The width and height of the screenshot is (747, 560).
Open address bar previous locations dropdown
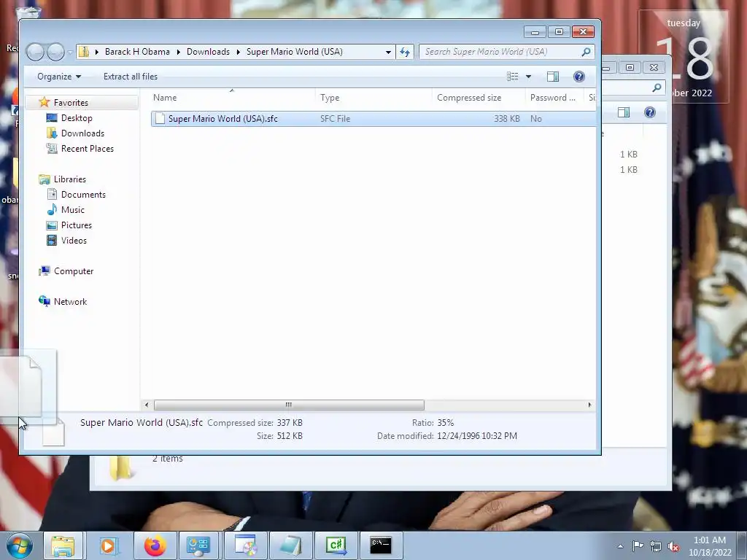(x=388, y=52)
